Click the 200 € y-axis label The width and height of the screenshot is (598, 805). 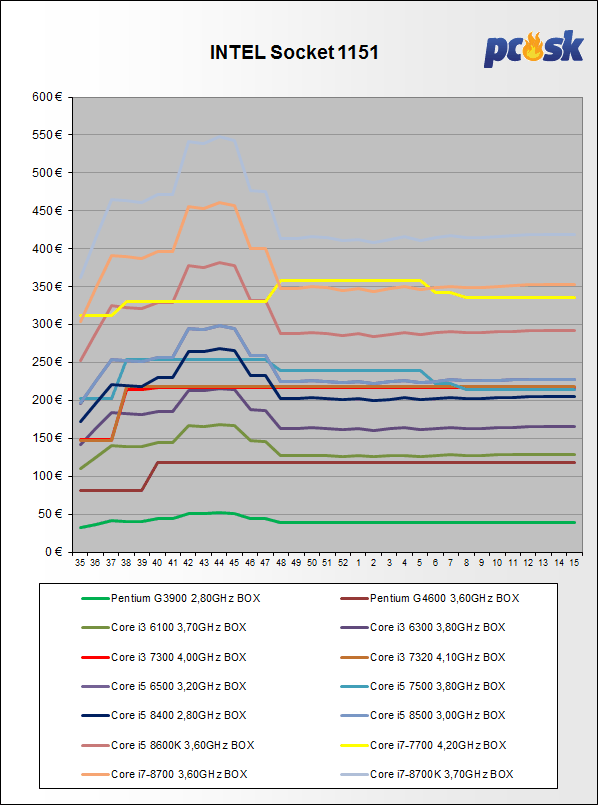click(47, 400)
